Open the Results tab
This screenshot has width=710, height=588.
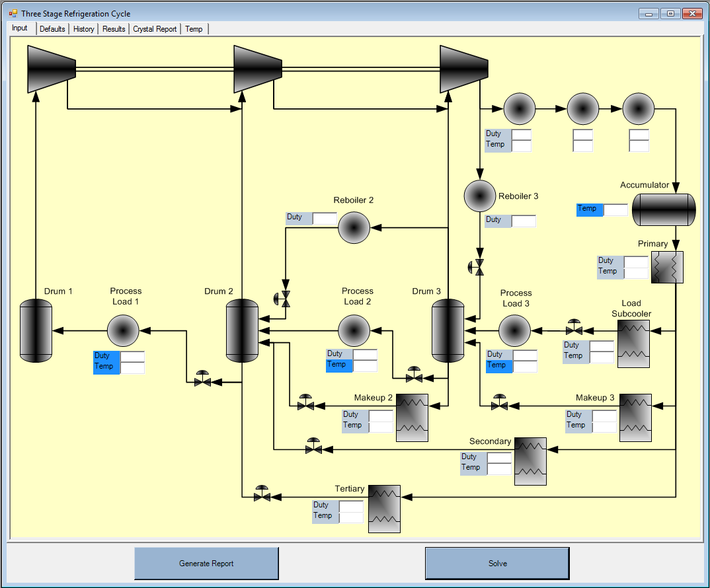pyautogui.click(x=114, y=29)
